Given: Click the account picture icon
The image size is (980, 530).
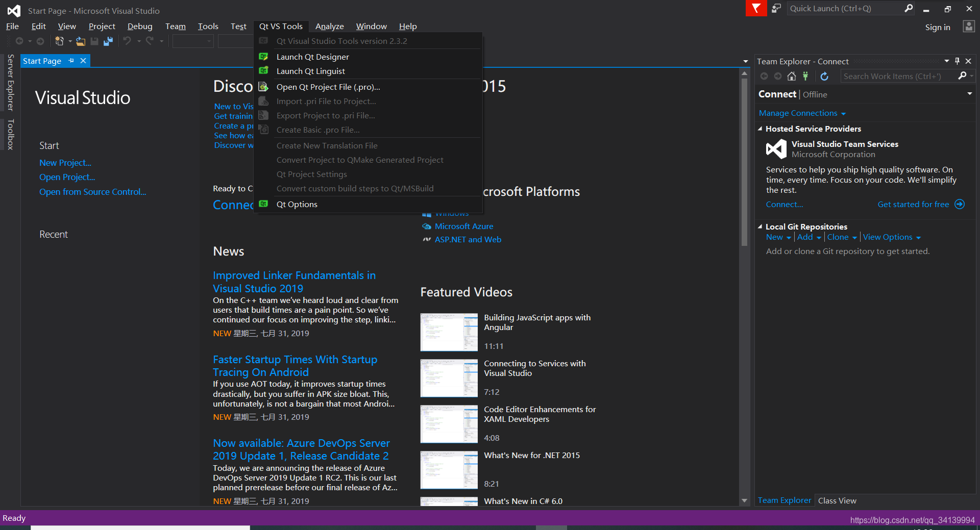Looking at the screenshot, I should point(968,27).
